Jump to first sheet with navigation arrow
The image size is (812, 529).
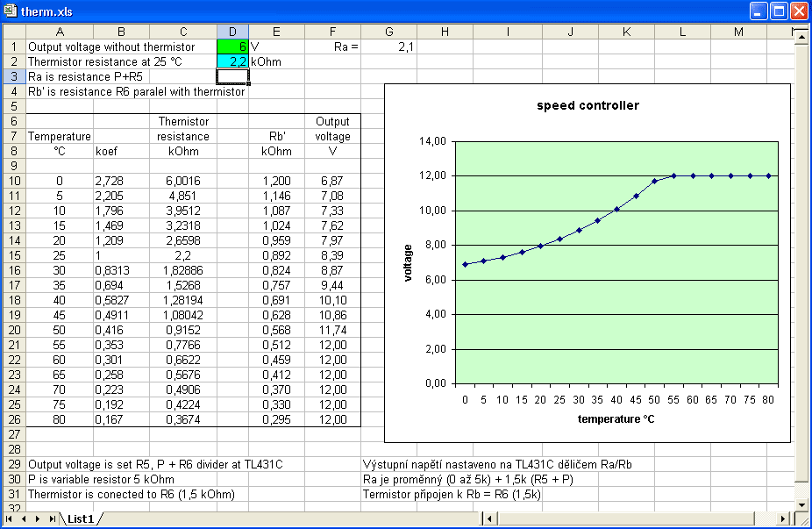pyautogui.click(x=10, y=519)
